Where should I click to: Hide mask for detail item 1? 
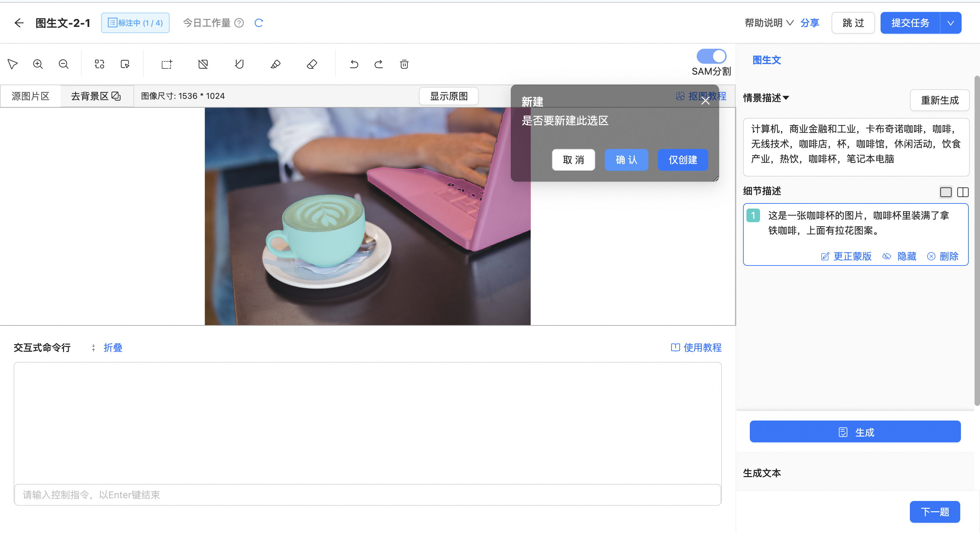click(899, 256)
